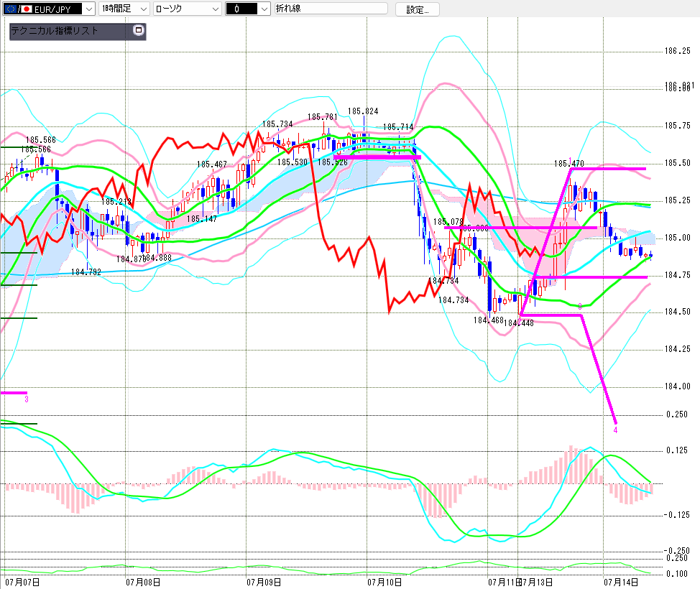Image resolution: width=700 pixels, height=589 pixels.
Task: Click the 07月14日 date axis label
Action: click(x=621, y=583)
